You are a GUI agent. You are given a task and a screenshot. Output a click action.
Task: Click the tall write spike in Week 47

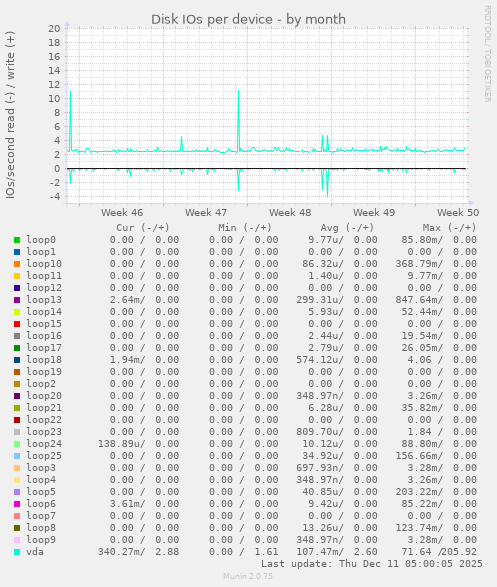(238, 120)
